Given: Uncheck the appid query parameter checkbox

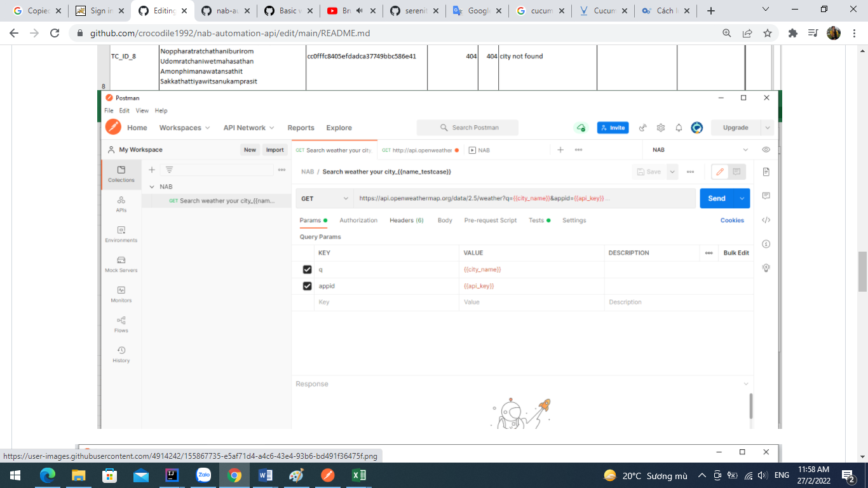Looking at the screenshot, I should point(308,286).
